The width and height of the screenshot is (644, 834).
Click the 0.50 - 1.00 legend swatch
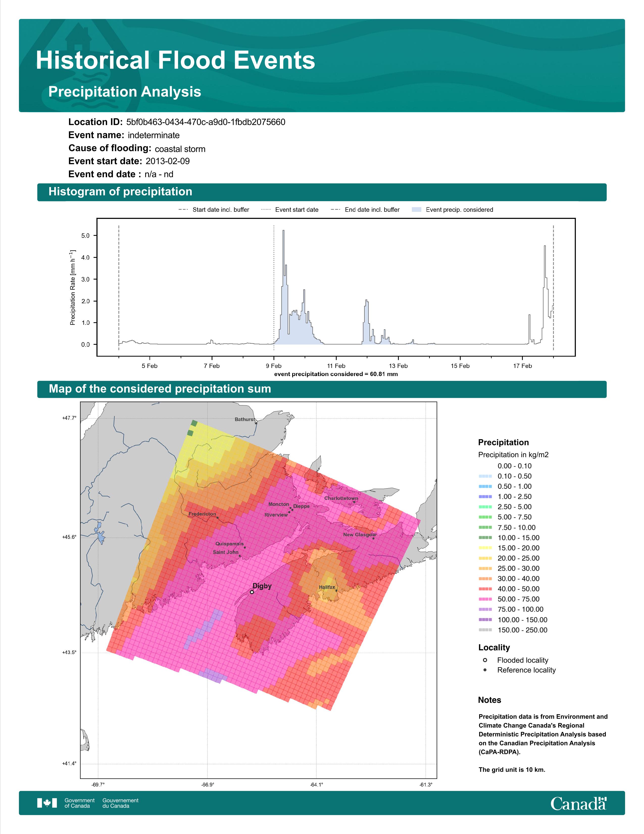(x=485, y=487)
